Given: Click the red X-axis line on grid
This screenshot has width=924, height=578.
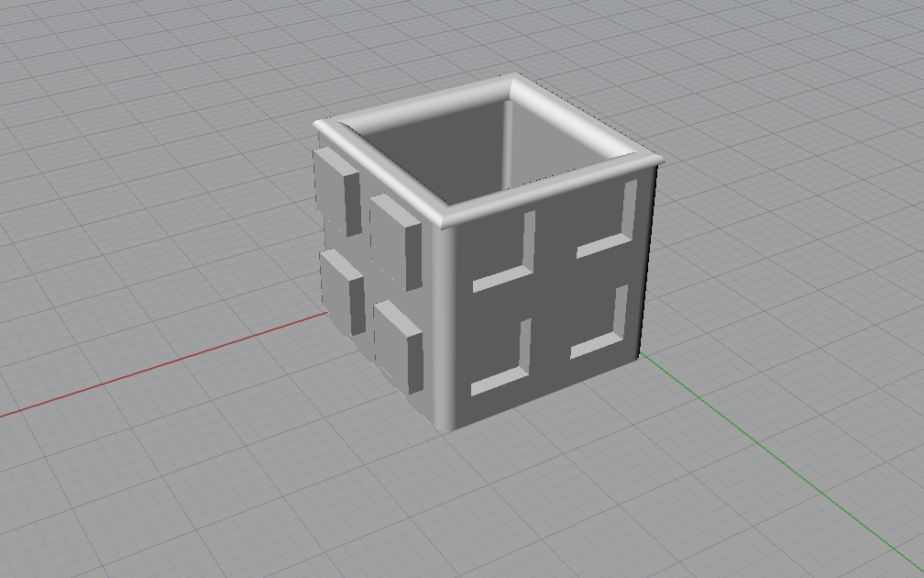Looking at the screenshot, I should tap(164, 364).
